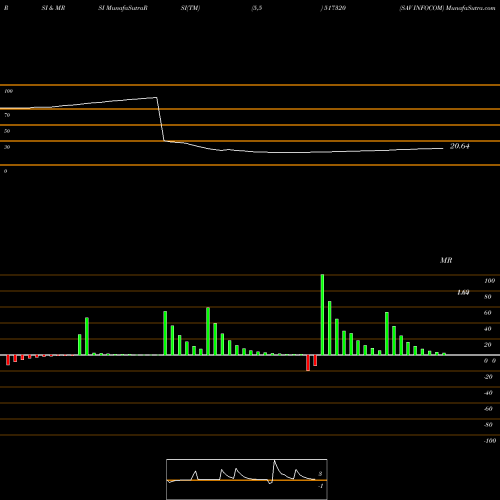Click the MR axis label 40

pos(488,329)
